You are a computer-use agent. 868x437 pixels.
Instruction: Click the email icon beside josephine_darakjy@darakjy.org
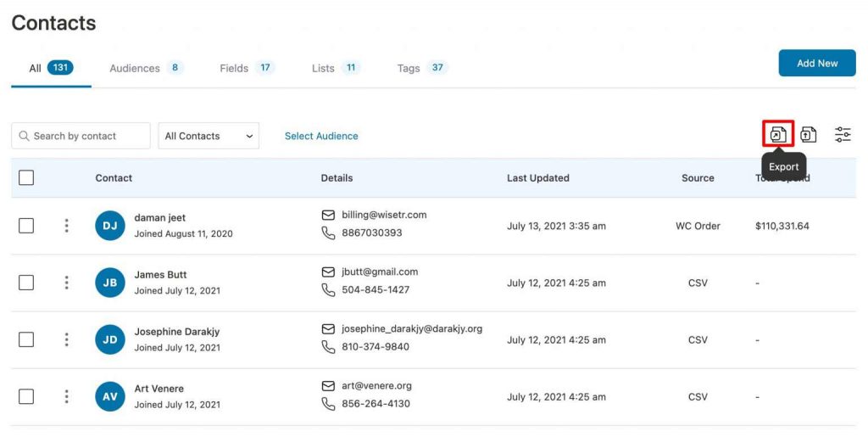pos(328,329)
